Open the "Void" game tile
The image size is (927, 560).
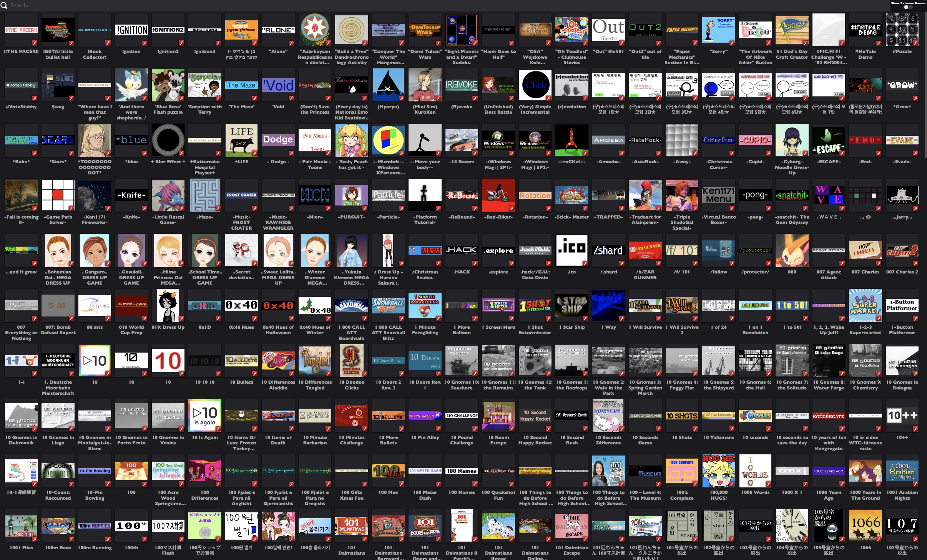point(278,85)
